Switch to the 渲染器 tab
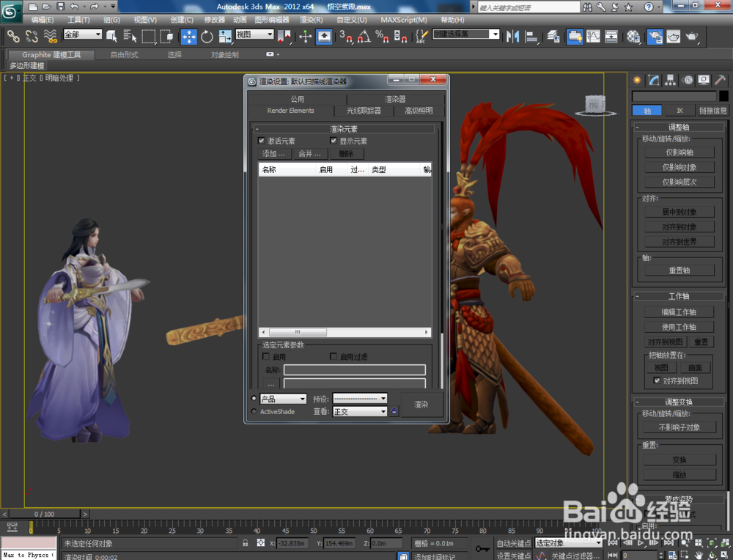The height and width of the screenshot is (560, 733). [x=396, y=99]
